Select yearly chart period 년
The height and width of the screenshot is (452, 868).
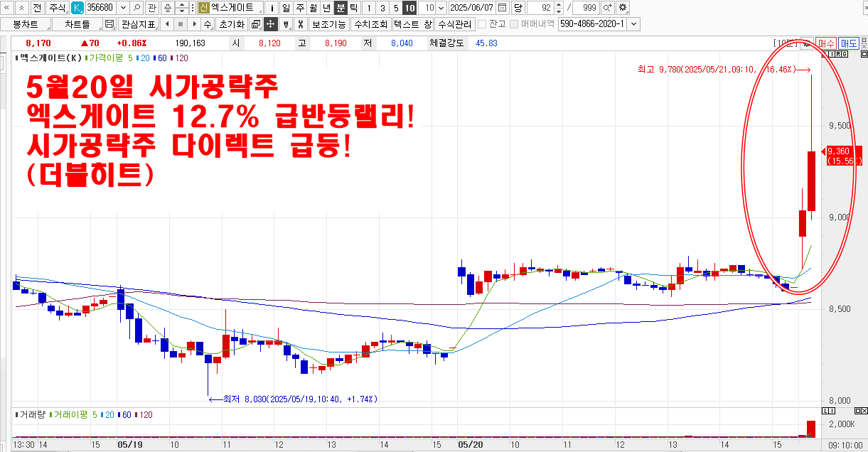click(x=326, y=8)
